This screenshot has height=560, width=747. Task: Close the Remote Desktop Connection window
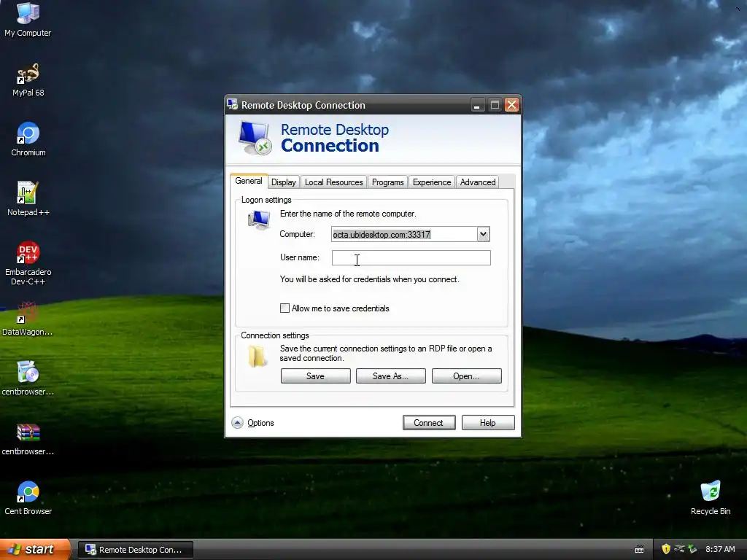point(511,105)
